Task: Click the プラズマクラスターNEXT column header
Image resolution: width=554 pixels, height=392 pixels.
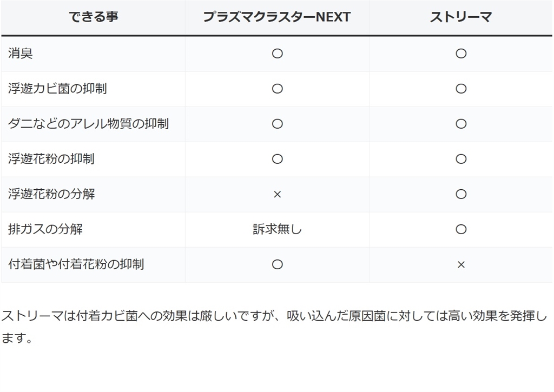Action: 277,17
